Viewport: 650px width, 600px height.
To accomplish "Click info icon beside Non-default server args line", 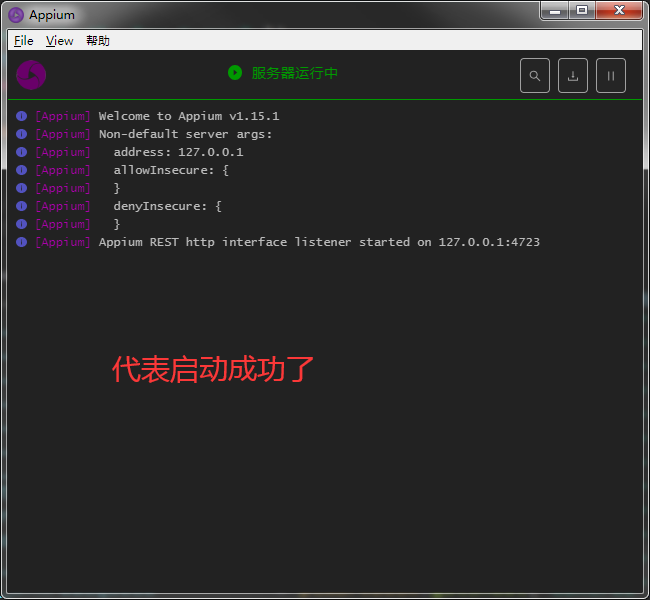I will tap(22, 134).
